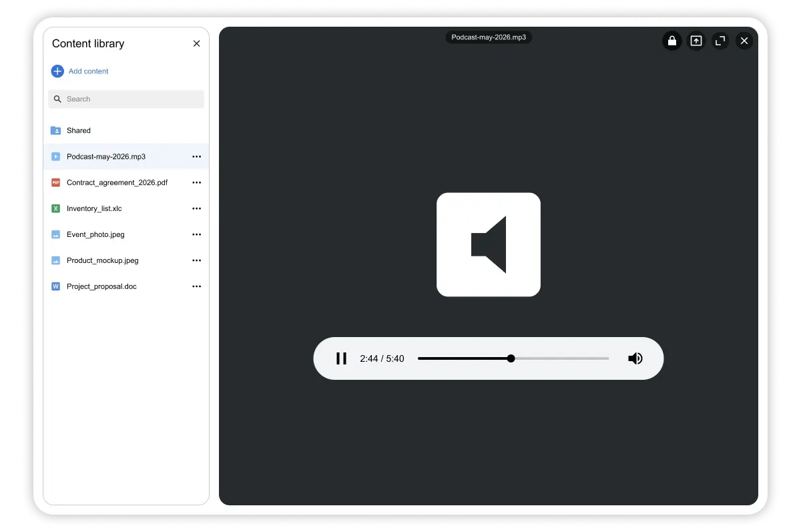
Task: Select Project_proposal.doc
Action: pos(126,286)
